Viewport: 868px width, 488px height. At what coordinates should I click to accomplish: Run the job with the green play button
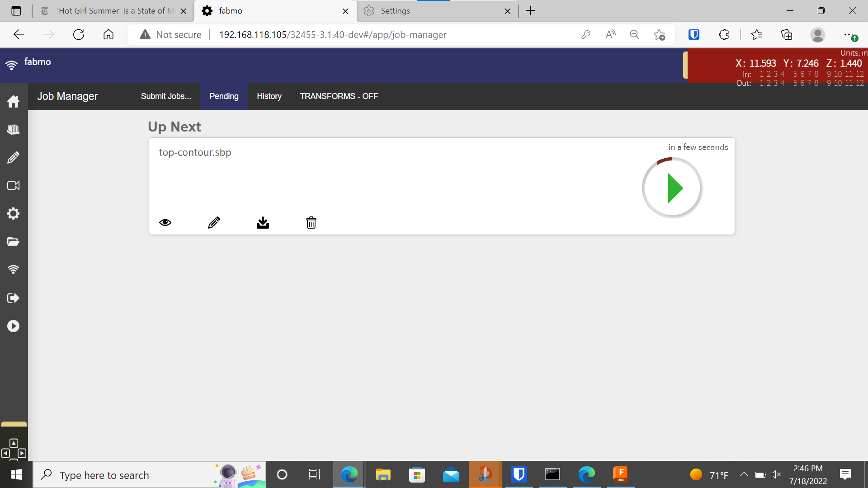(x=673, y=188)
